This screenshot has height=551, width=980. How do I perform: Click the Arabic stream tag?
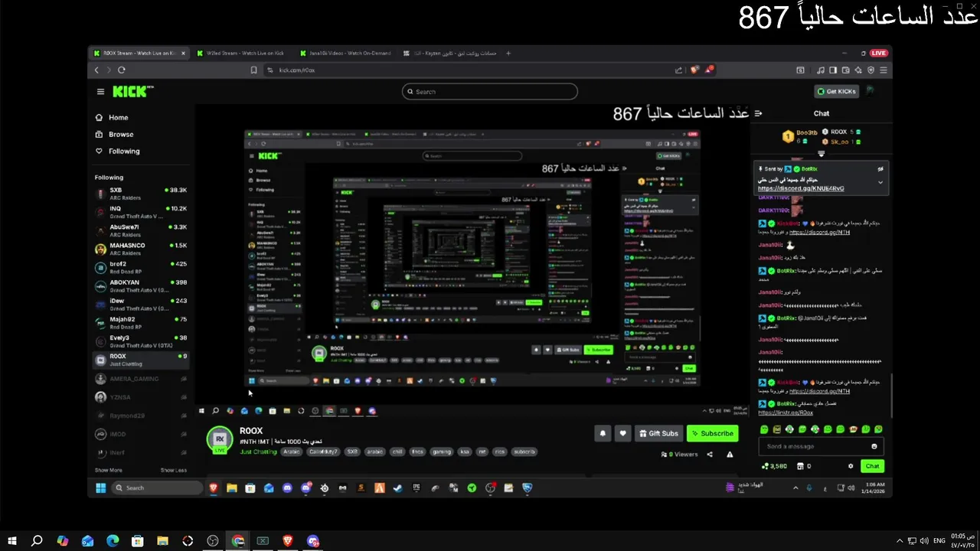tap(292, 452)
